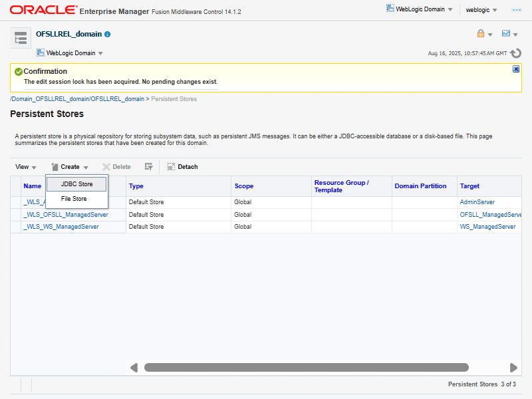Viewport: 532px width, 399px height.
Task: Open the Create dropdown
Action: (x=70, y=167)
